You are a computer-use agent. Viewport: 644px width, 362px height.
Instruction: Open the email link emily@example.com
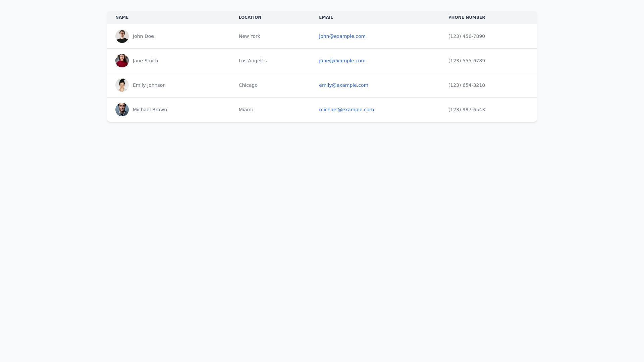coord(343,85)
